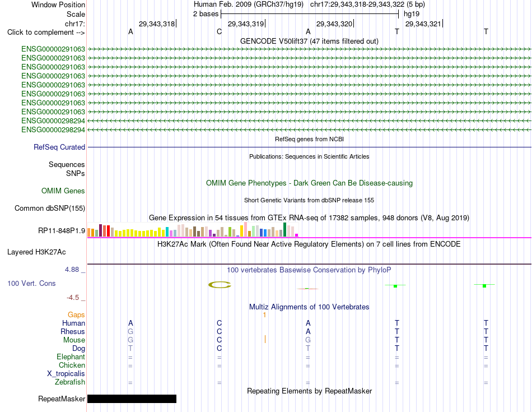Click the orange insertion bar in the Mouse row
The height and width of the screenshot is (412, 532).
tap(265, 339)
